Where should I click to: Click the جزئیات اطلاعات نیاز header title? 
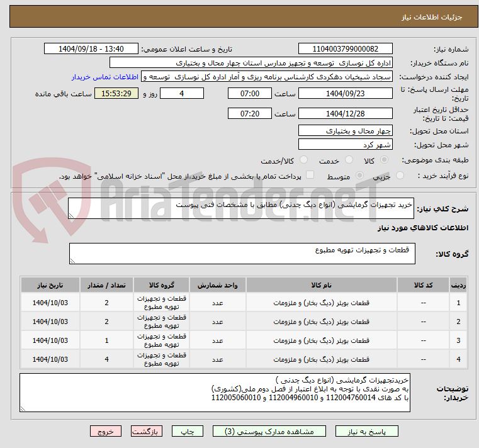tap(432, 17)
